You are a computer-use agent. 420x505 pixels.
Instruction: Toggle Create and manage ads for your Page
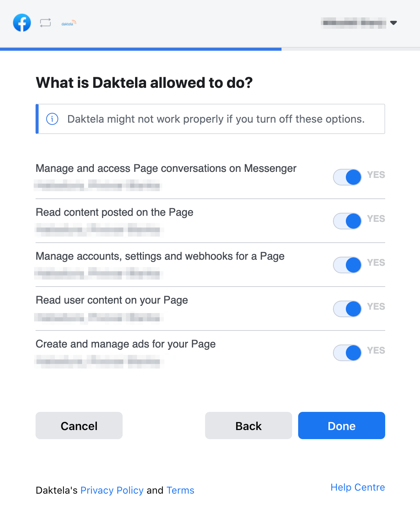(x=347, y=353)
